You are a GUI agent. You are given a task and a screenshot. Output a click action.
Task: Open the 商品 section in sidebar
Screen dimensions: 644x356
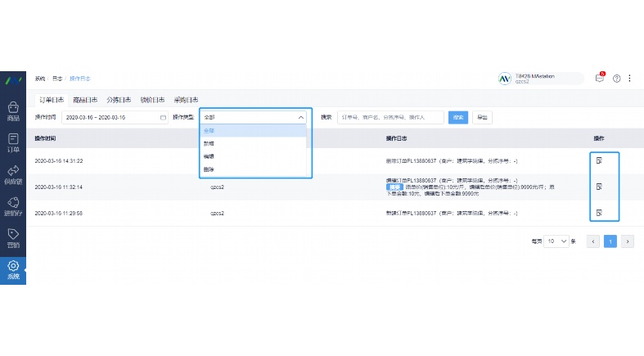(x=13, y=112)
